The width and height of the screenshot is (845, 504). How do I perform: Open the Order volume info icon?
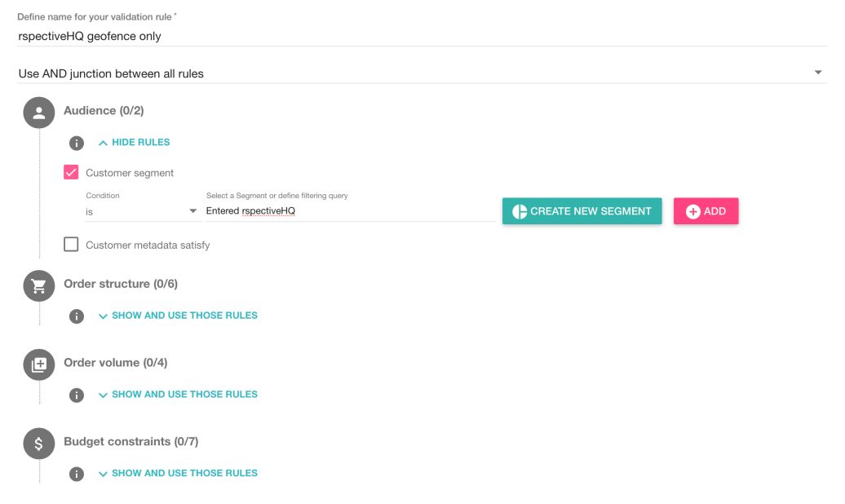[x=77, y=395]
